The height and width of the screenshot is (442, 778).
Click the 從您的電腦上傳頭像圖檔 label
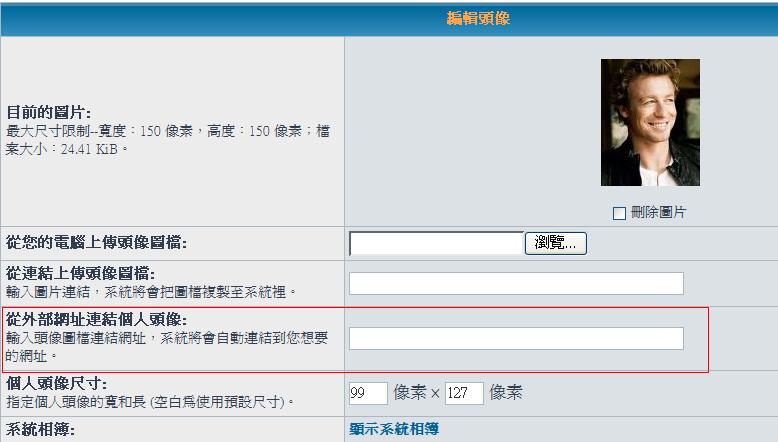point(96,243)
